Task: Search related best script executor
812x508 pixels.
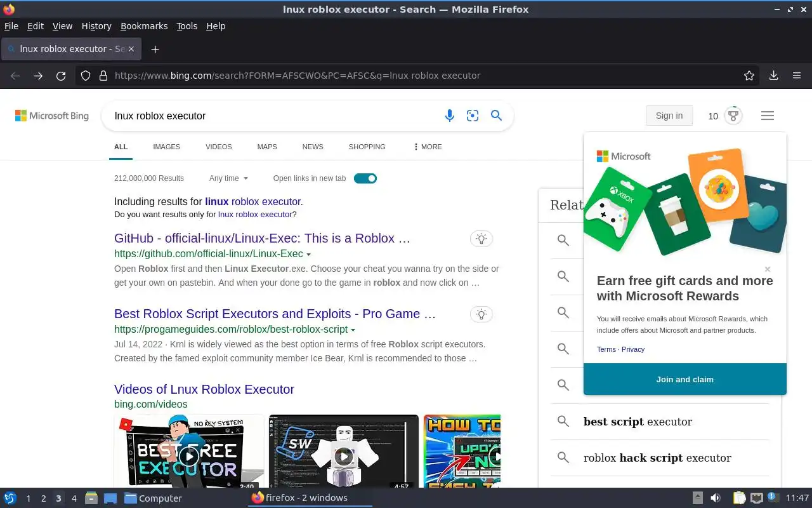Action: pyautogui.click(x=638, y=422)
